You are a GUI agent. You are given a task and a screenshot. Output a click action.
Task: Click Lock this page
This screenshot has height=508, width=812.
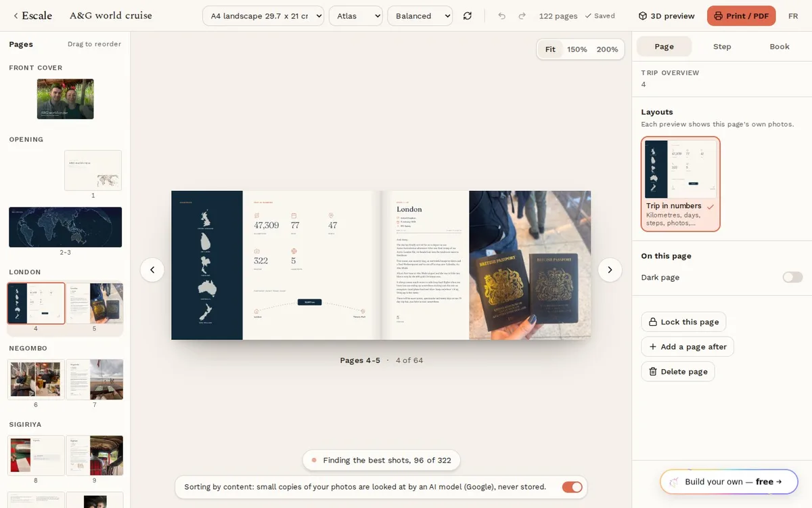pyautogui.click(x=683, y=322)
